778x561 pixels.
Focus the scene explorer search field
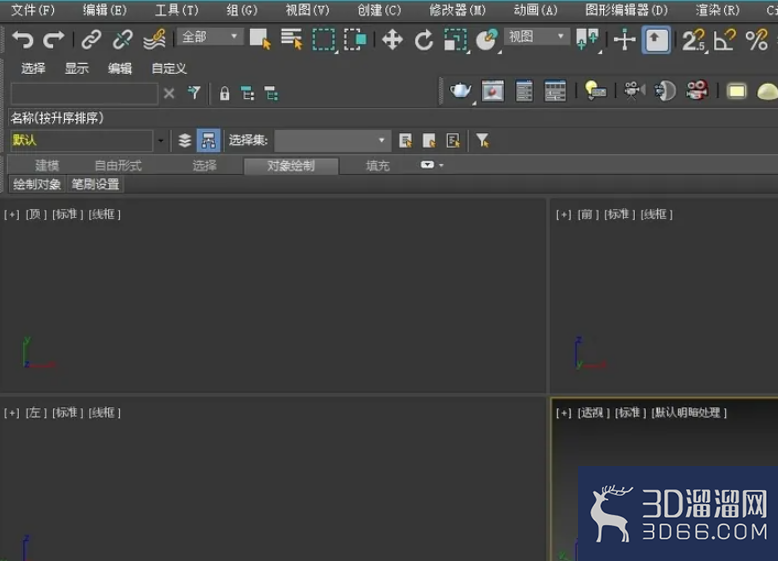pyautogui.click(x=84, y=93)
